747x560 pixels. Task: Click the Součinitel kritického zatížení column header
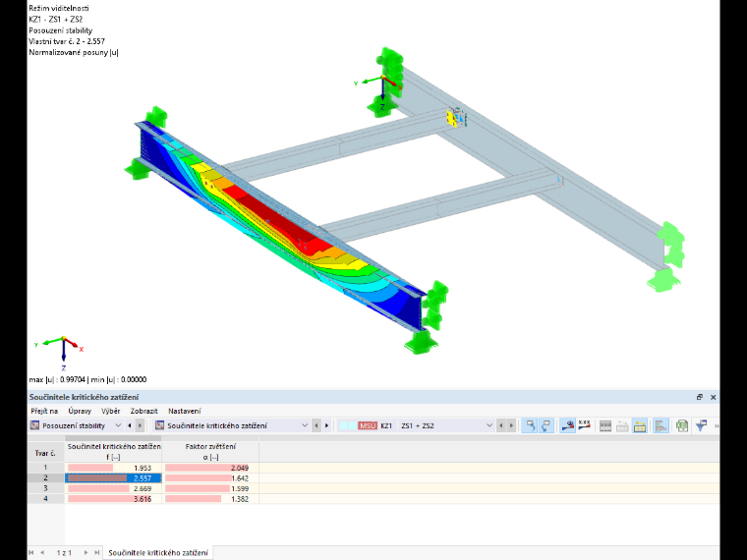coord(113,451)
